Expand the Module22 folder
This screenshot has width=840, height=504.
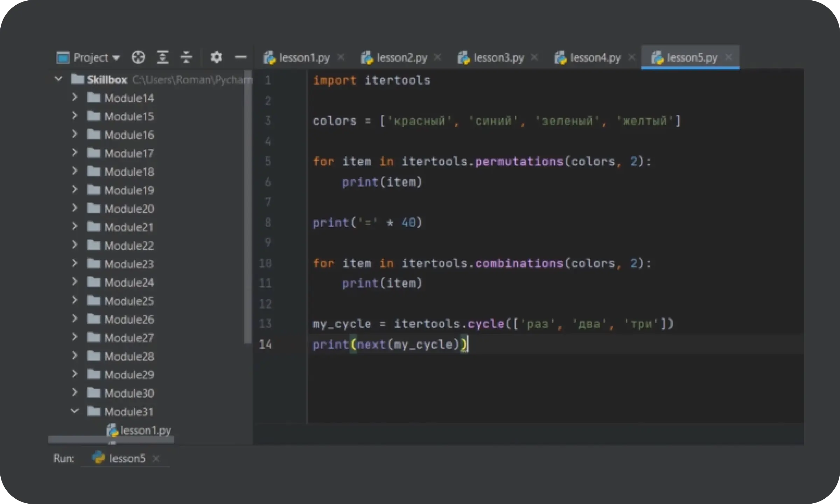click(75, 245)
